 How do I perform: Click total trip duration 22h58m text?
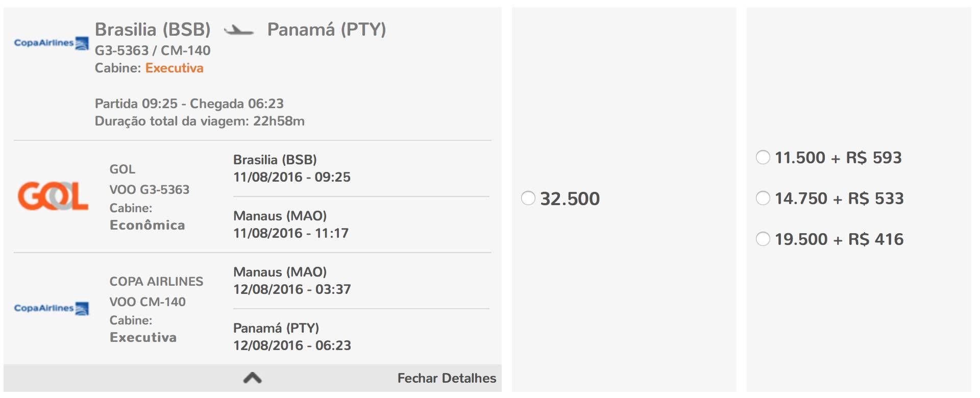(200, 121)
